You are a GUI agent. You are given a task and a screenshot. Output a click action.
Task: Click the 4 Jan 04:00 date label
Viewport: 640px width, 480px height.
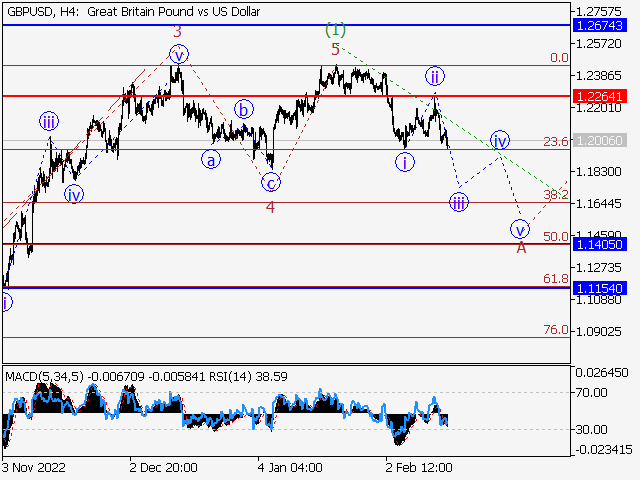click(x=290, y=467)
